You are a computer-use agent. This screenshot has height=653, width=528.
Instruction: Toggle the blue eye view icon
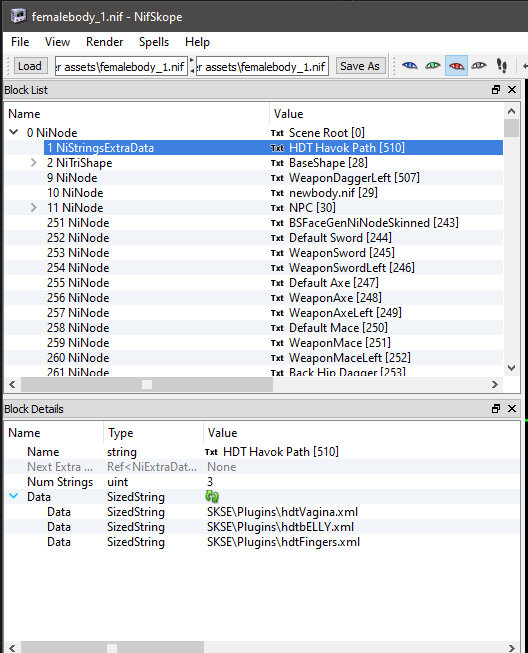point(410,66)
